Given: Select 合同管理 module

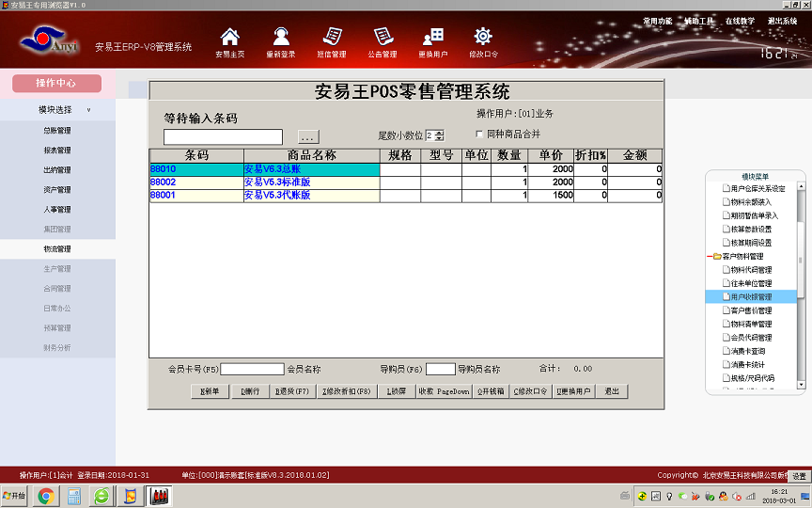Looking at the screenshot, I should tap(57, 288).
